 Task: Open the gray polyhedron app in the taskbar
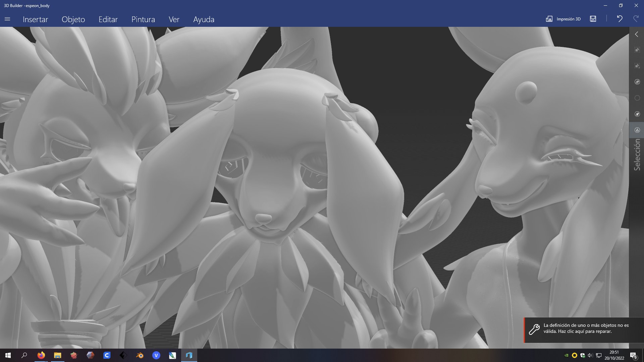tap(90, 355)
